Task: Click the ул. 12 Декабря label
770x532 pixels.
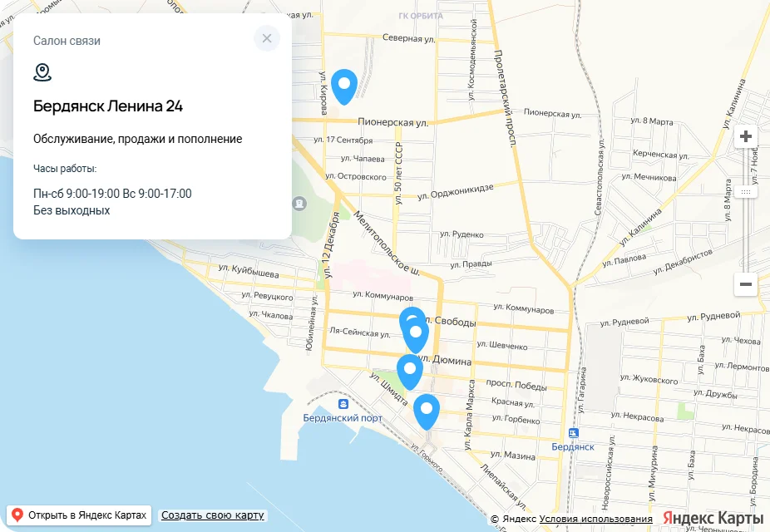Action: point(330,245)
